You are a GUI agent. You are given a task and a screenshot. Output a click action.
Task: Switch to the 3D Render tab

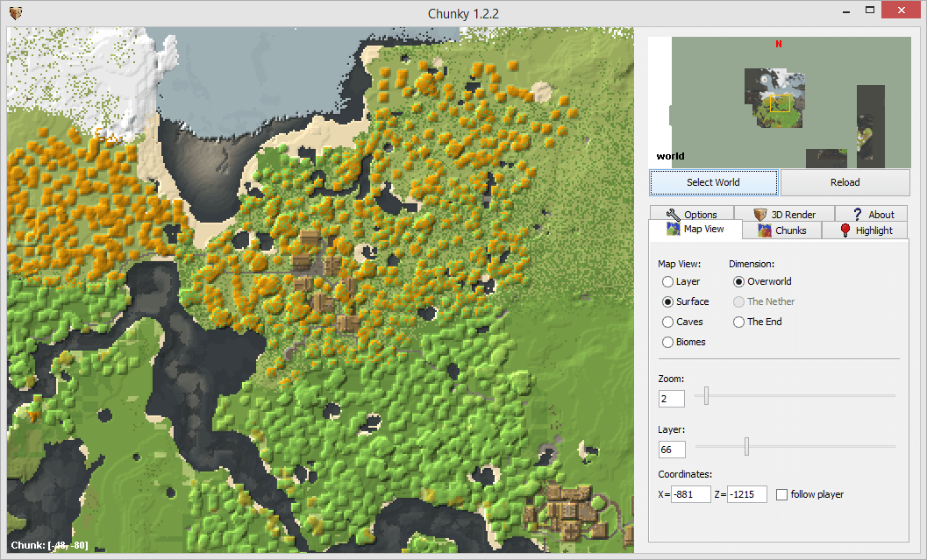pyautogui.click(x=785, y=213)
